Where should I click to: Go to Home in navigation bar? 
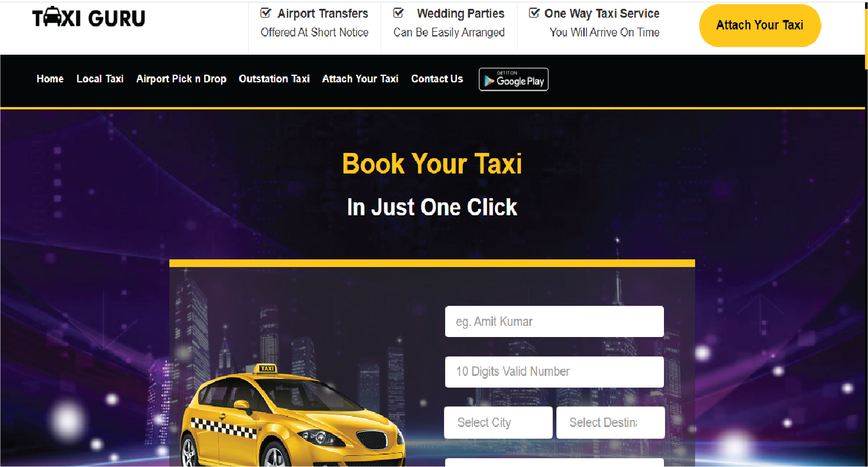50,79
